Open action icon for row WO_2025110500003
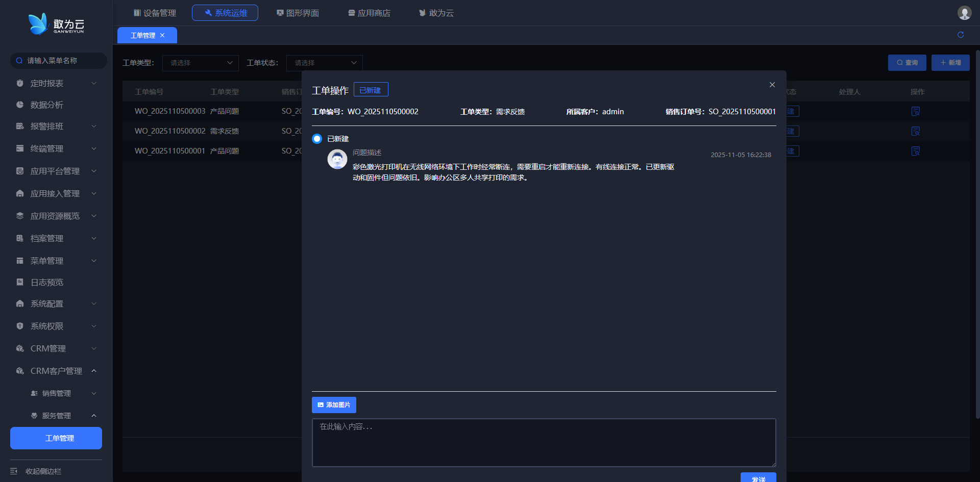The image size is (980, 482). 916,111
